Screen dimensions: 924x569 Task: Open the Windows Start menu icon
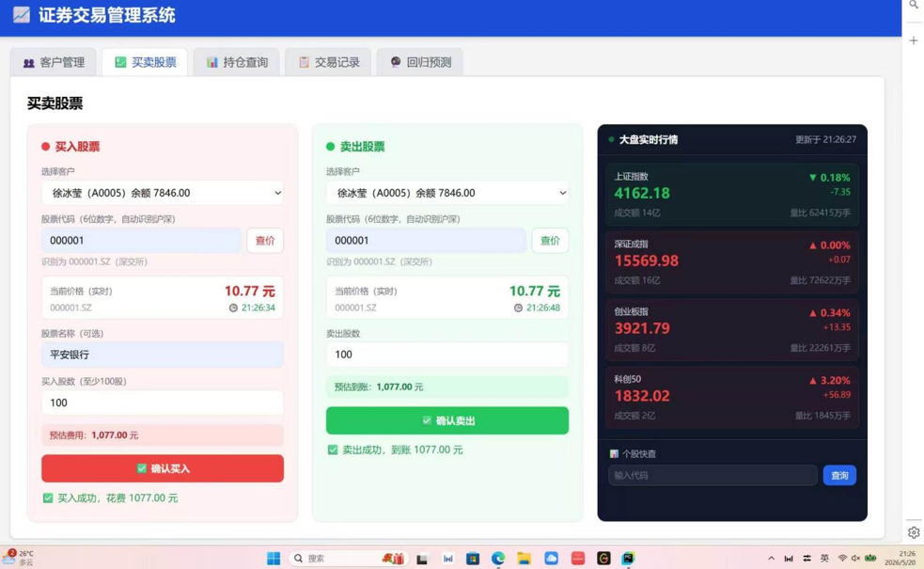[x=274, y=558]
